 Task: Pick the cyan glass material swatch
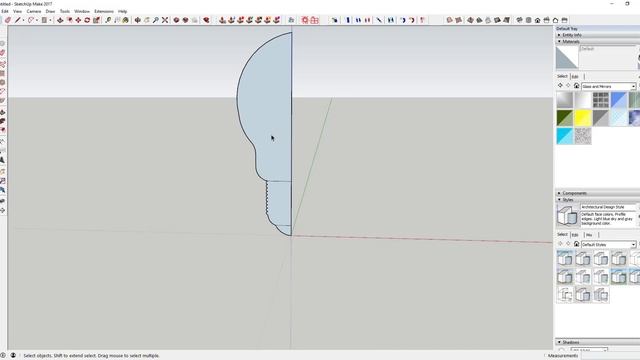point(564,136)
